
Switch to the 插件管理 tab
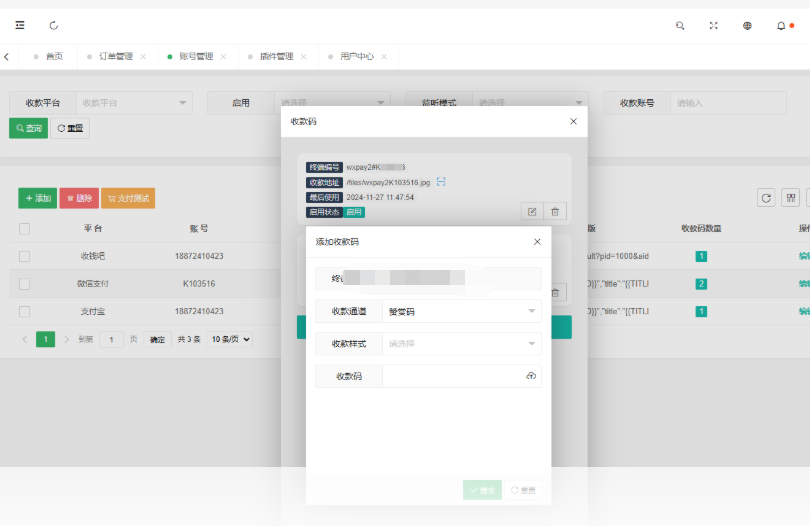click(x=276, y=56)
